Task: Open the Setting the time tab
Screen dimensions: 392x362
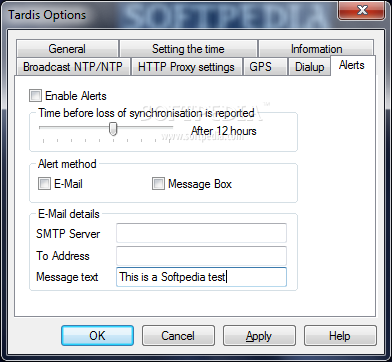Action: (x=188, y=49)
